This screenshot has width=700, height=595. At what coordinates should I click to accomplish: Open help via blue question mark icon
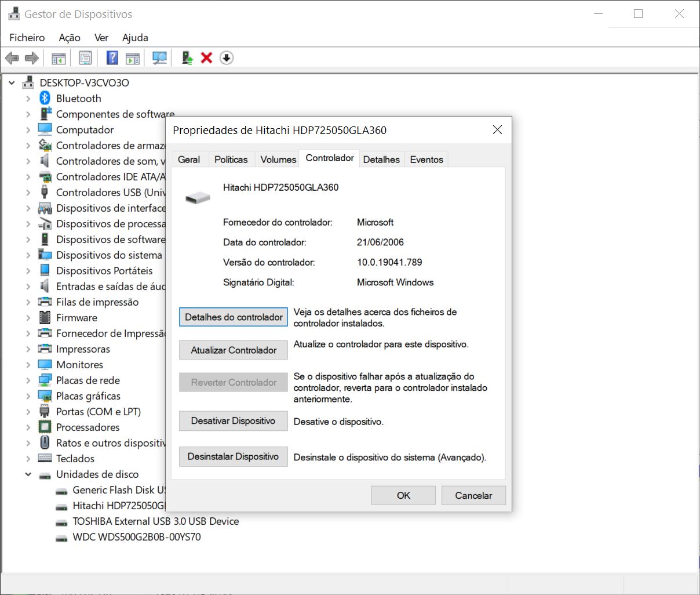click(112, 58)
